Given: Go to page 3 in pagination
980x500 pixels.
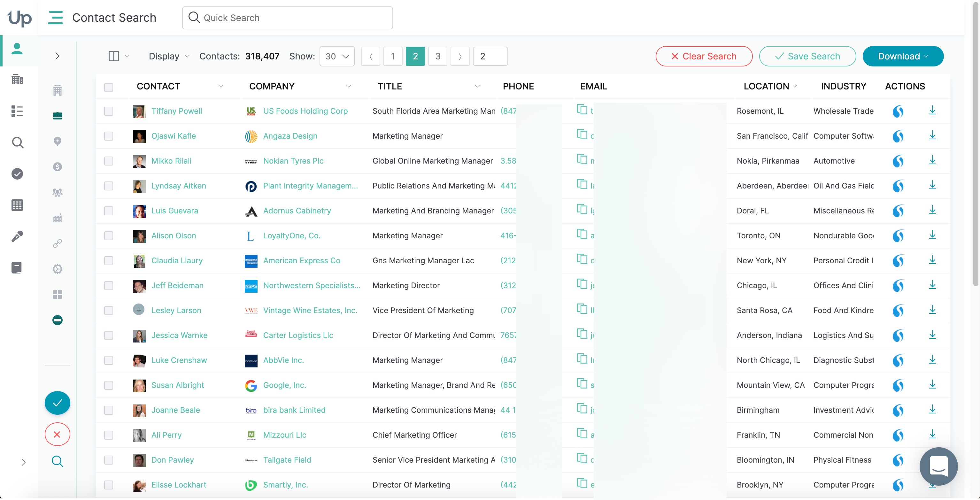Looking at the screenshot, I should point(437,56).
